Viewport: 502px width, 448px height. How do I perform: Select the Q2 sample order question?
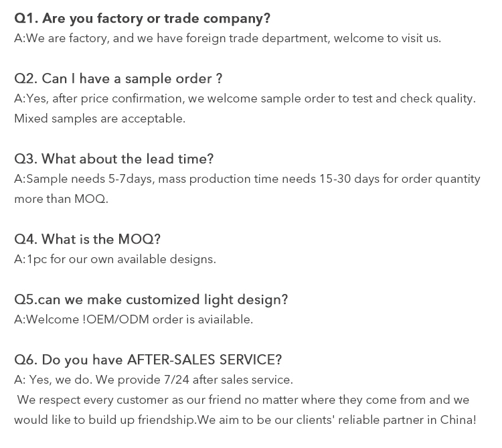tap(118, 78)
